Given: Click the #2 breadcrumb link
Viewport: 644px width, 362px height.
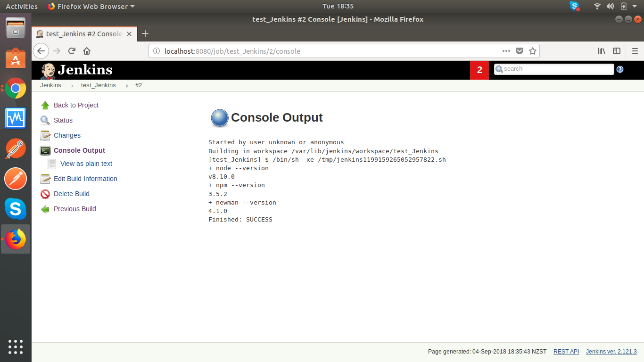Looking at the screenshot, I should point(139,85).
